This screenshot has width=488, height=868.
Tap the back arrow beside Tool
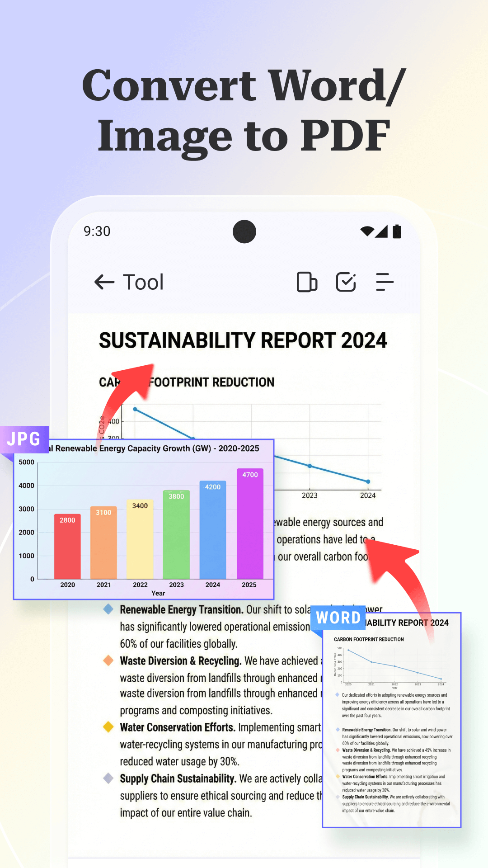coord(104,282)
